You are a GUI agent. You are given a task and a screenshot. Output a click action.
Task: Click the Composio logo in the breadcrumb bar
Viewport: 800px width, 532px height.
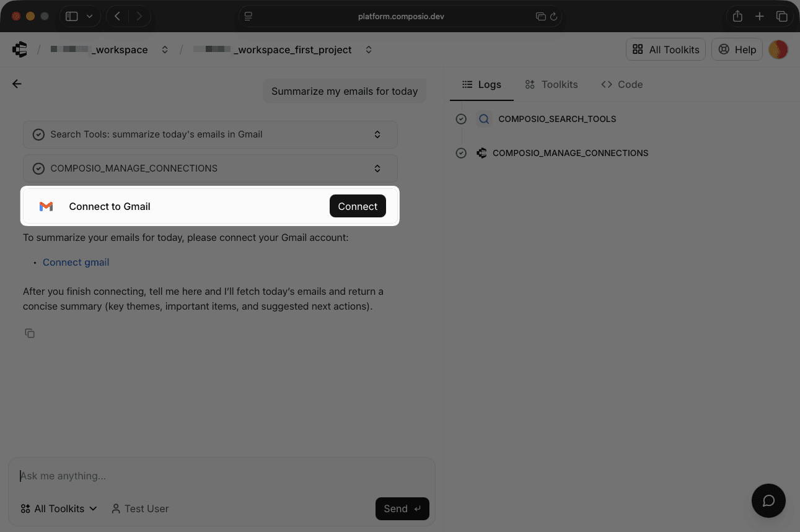pyautogui.click(x=19, y=49)
